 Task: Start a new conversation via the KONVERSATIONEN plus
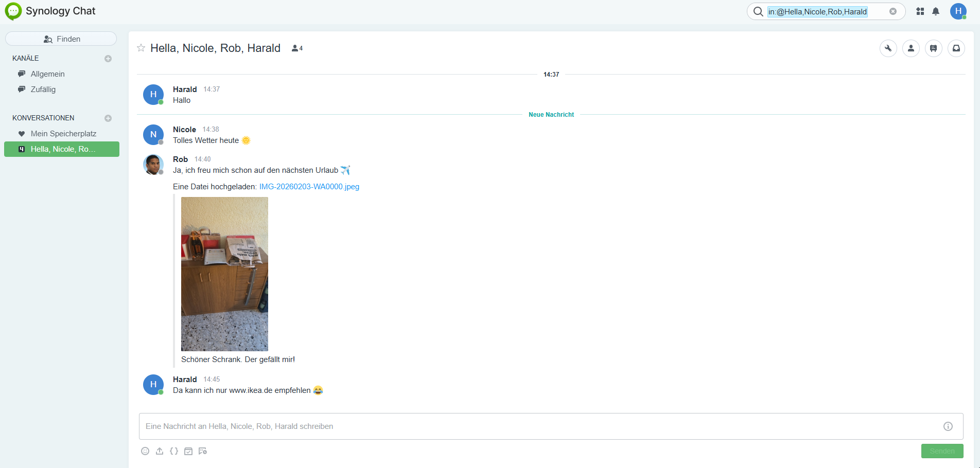108,118
